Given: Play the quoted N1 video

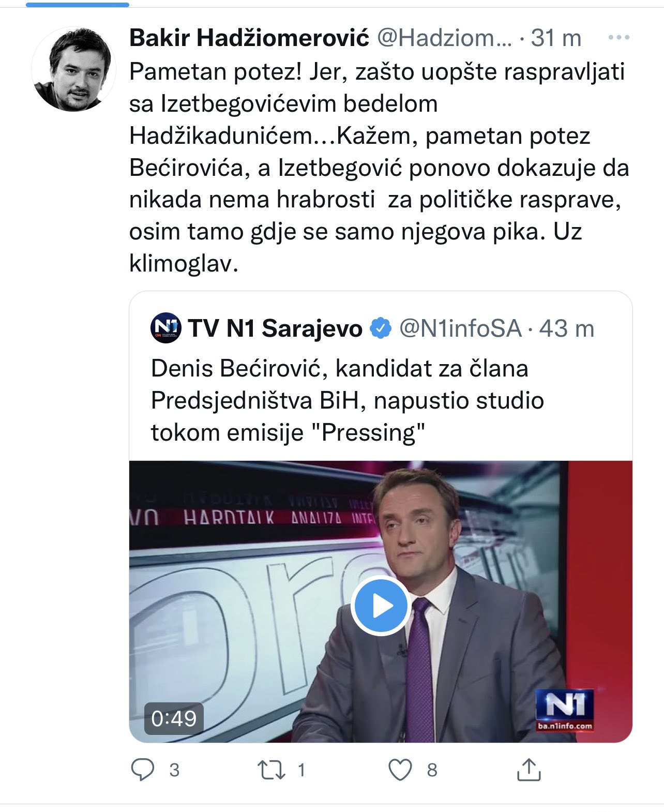Looking at the screenshot, I should point(381,605).
